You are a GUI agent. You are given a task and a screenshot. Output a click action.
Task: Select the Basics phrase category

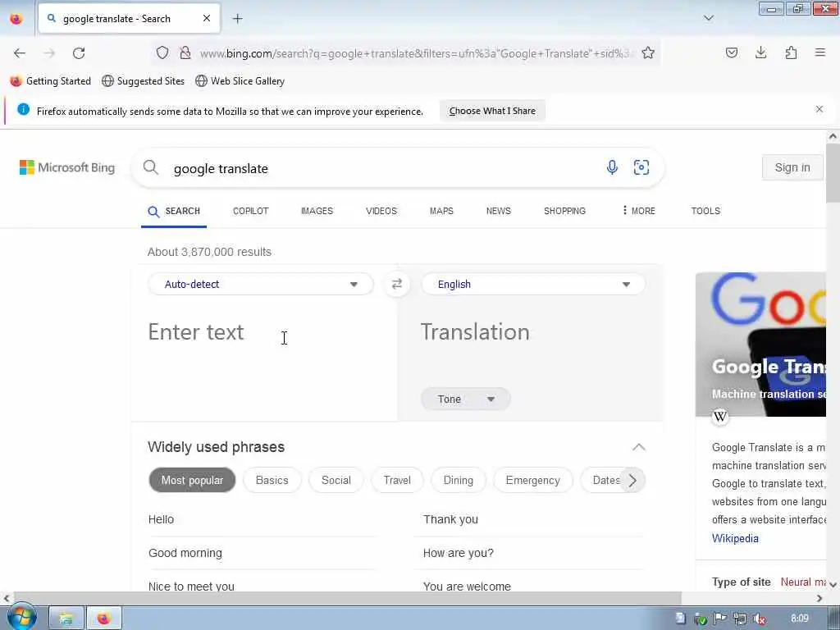click(272, 480)
